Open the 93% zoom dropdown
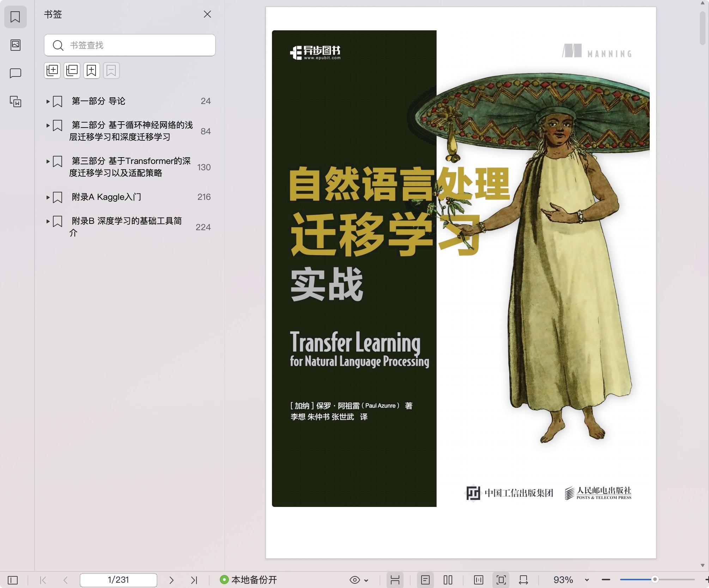The width and height of the screenshot is (709, 588). pos(587,580)
